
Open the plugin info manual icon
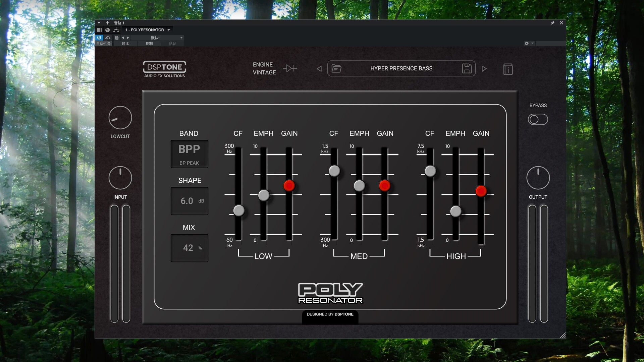coord(508,69)
